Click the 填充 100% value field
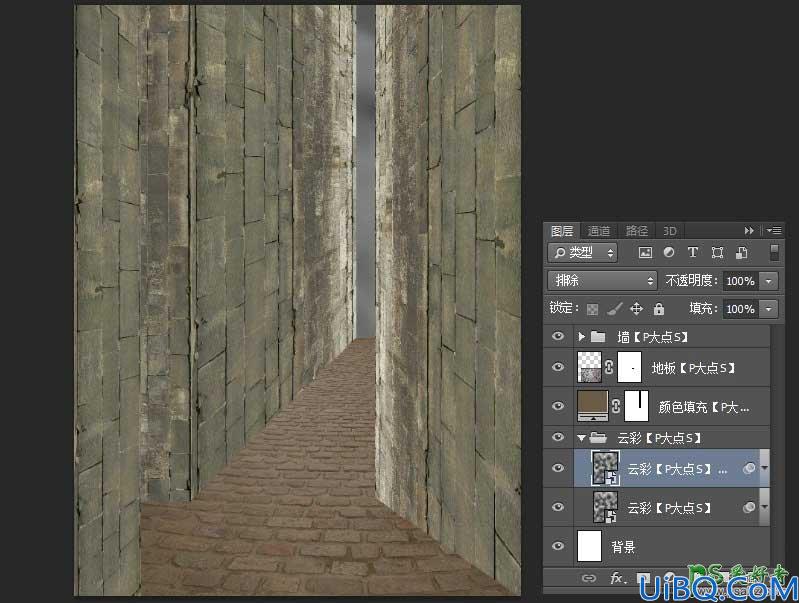This screenshot has height=603, width=799. tap(741, 309)
